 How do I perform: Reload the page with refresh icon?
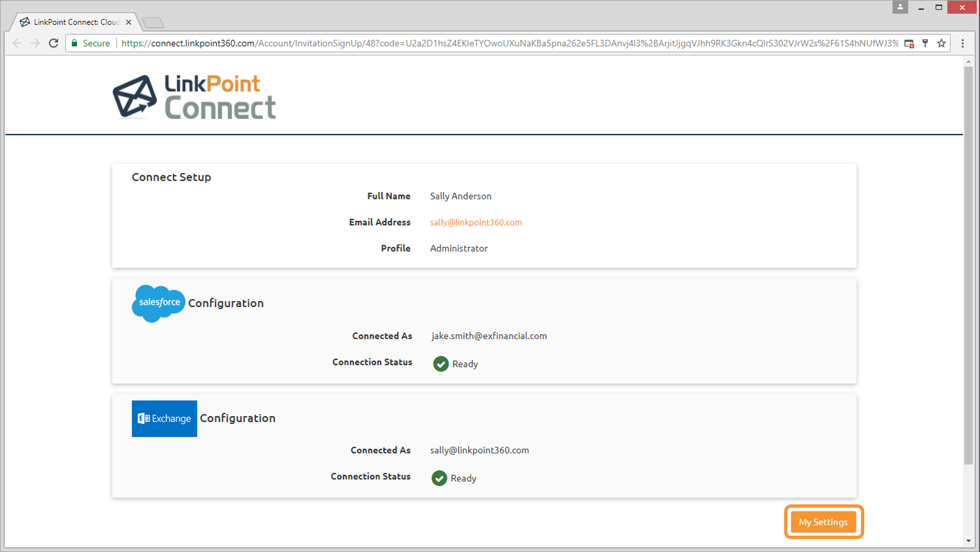pyautogui.click(x=53, y=43)
